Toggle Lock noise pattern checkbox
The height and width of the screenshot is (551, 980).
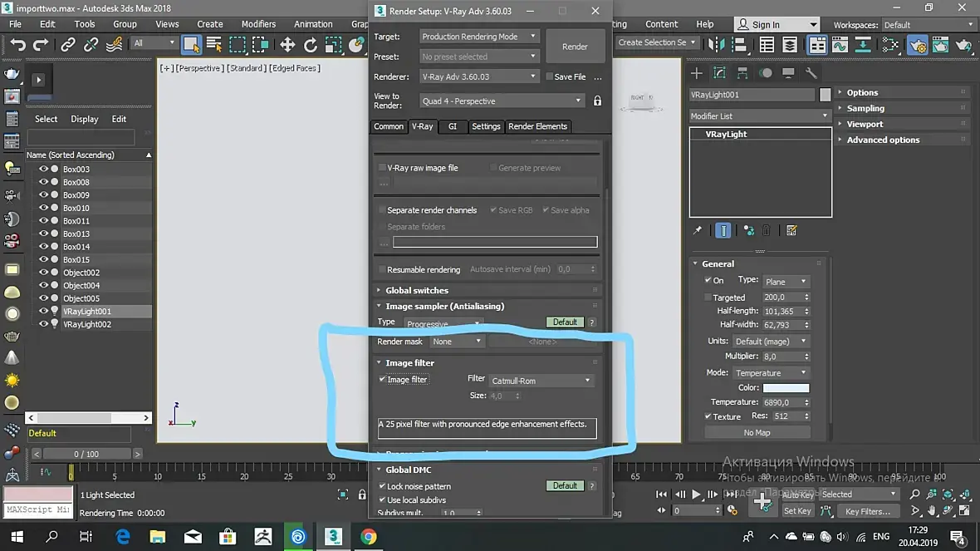[x=382, y=486]
